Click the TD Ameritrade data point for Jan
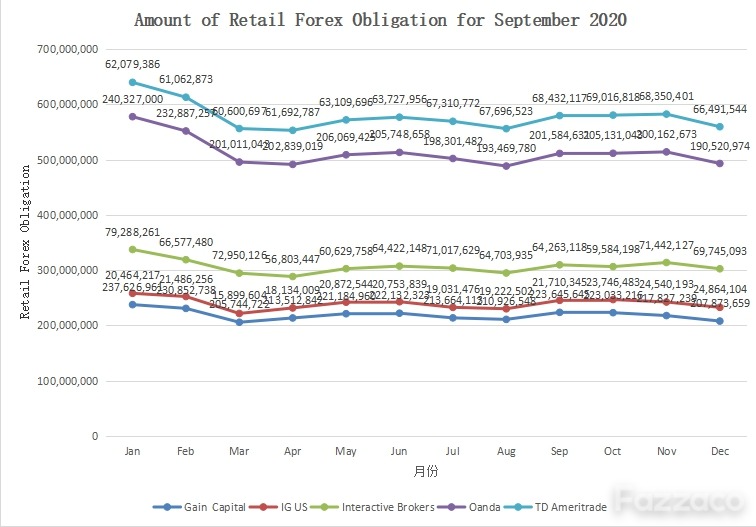This screenshot has height=527, width=756. (133, 82)
